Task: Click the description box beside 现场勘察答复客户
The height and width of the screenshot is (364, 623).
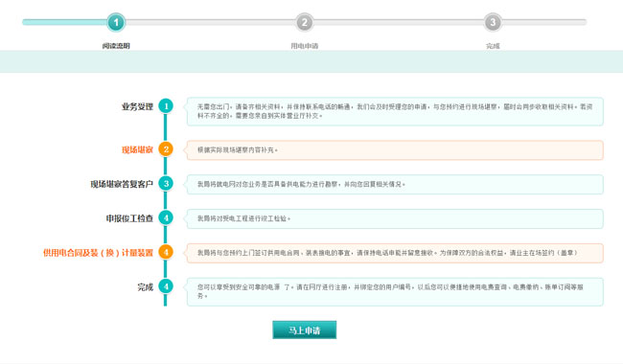Action: click(x=395, y=184)
